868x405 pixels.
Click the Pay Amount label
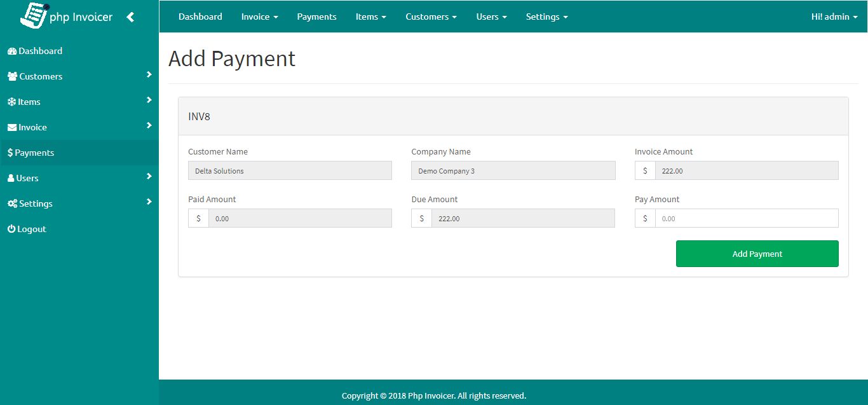point(657,199)
